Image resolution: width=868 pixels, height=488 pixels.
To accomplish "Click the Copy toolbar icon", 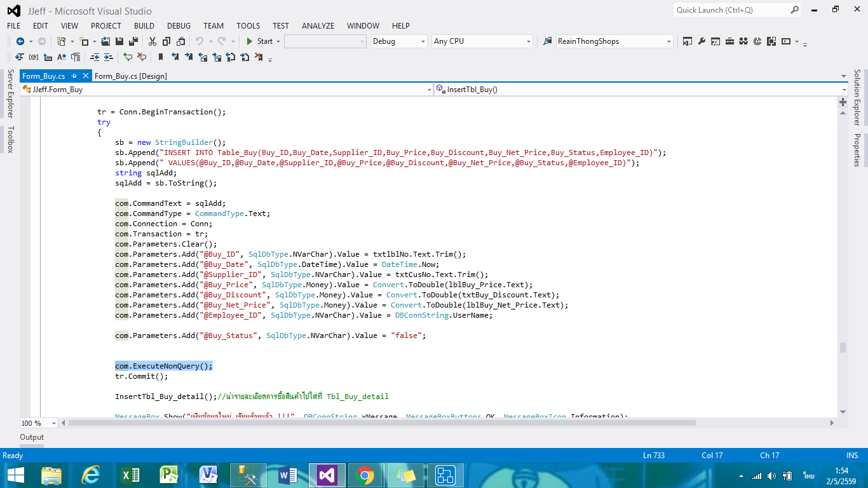I will click(x=166, y=41).
